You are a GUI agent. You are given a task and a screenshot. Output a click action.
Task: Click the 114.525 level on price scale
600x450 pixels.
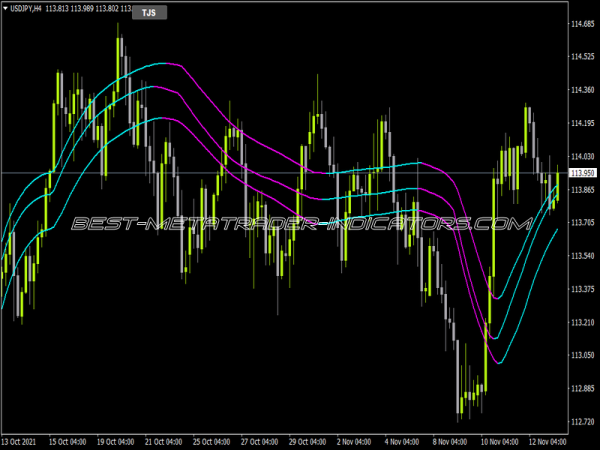pyautogui.click(x=582, y=56)
